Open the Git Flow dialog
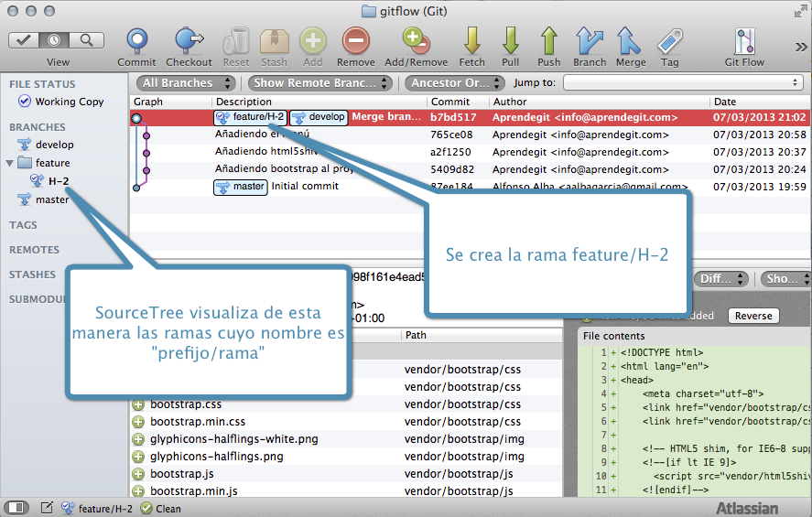Image resolution: width=812 pixels, height=517 pixels. click(x=743, y=41)
